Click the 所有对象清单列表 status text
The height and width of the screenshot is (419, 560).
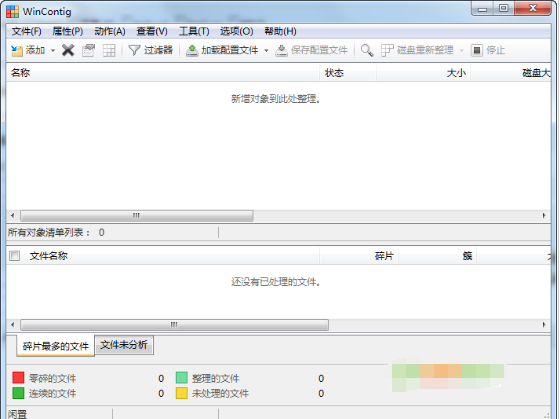pyautogui.click(x=49, y=233)
